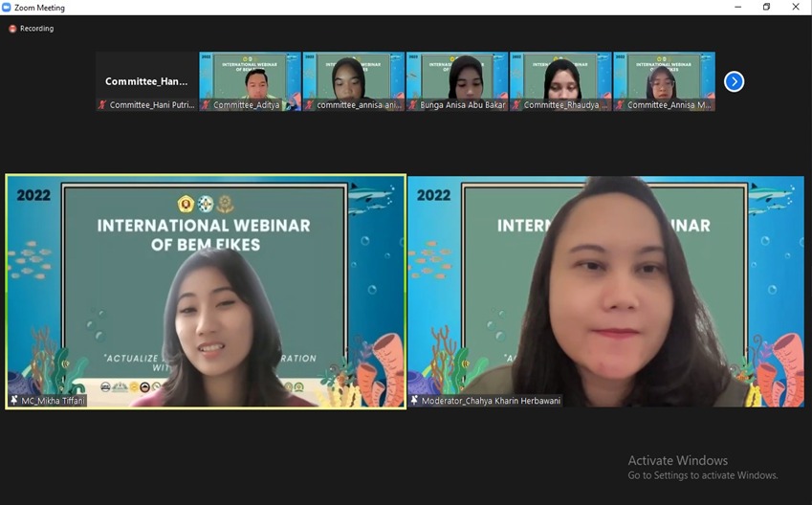The width and height of the screenshot is (812, 505).
Task: Click the MC_Mikha Tiffani name label
Action: tap(54, 401)
